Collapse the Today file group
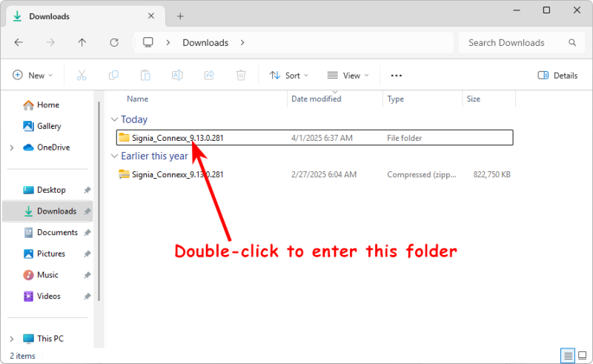 (x=114, y=119)
